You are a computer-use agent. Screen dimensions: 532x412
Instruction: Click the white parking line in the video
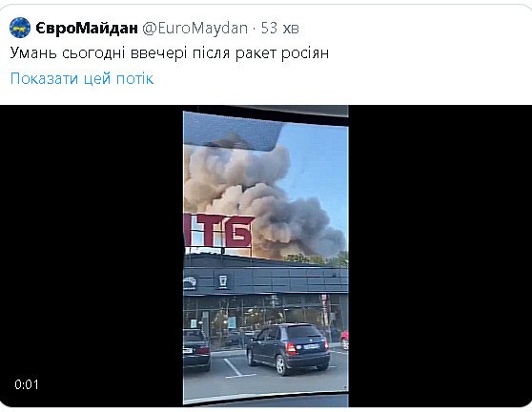(x=237, y=368)
